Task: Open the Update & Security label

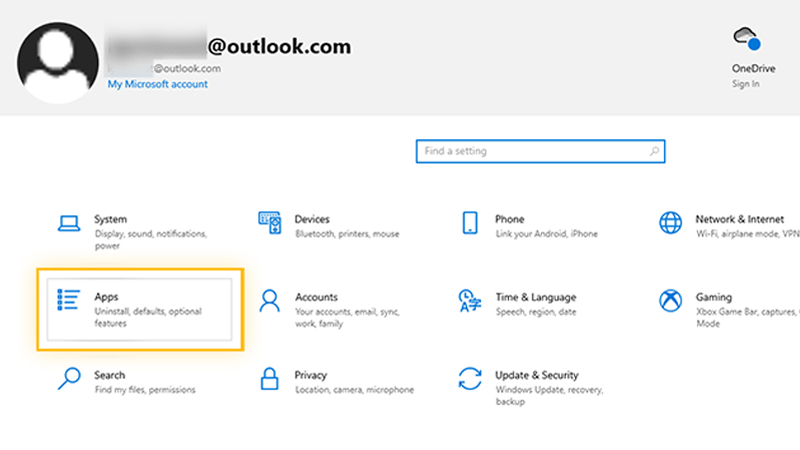Action: coord(537,375)
